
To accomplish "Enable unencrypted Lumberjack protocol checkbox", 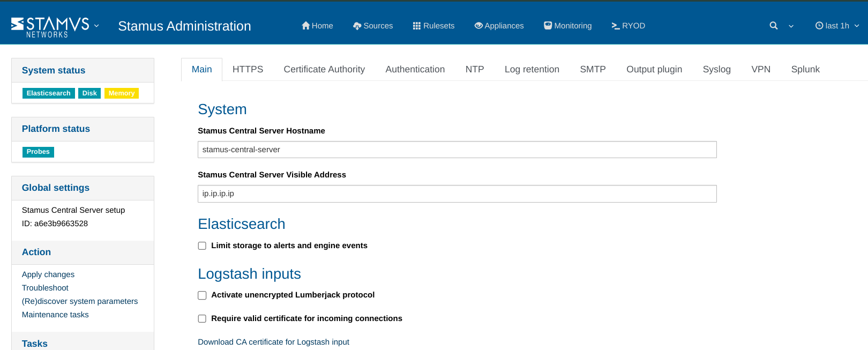I will click(202, 295).
